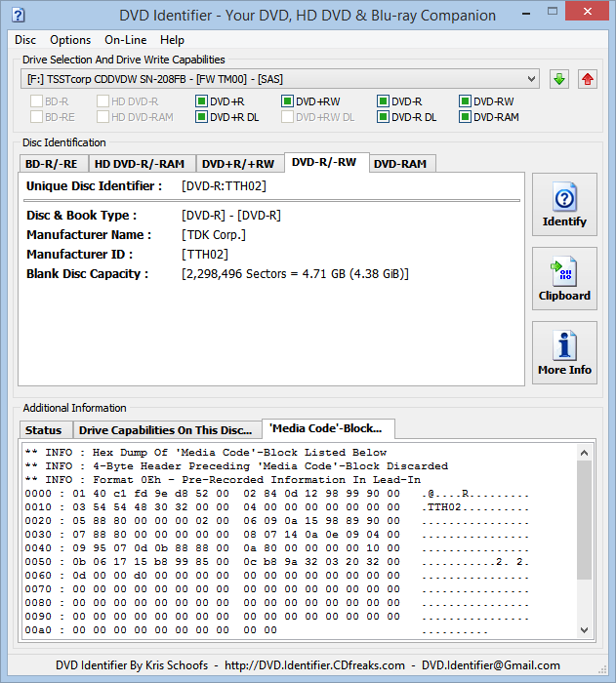Click the DVD Identifier title bar icon
Image resolution: width=616 pixels, height=683 pixels.
click(x=19, y=16)
